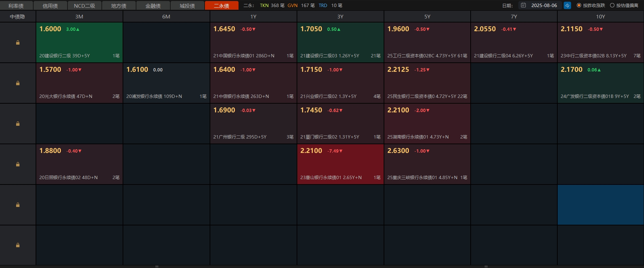The width and height of the screenshot is (644, 268).
Task: Open the 地方债 tab
Action: 119,6
